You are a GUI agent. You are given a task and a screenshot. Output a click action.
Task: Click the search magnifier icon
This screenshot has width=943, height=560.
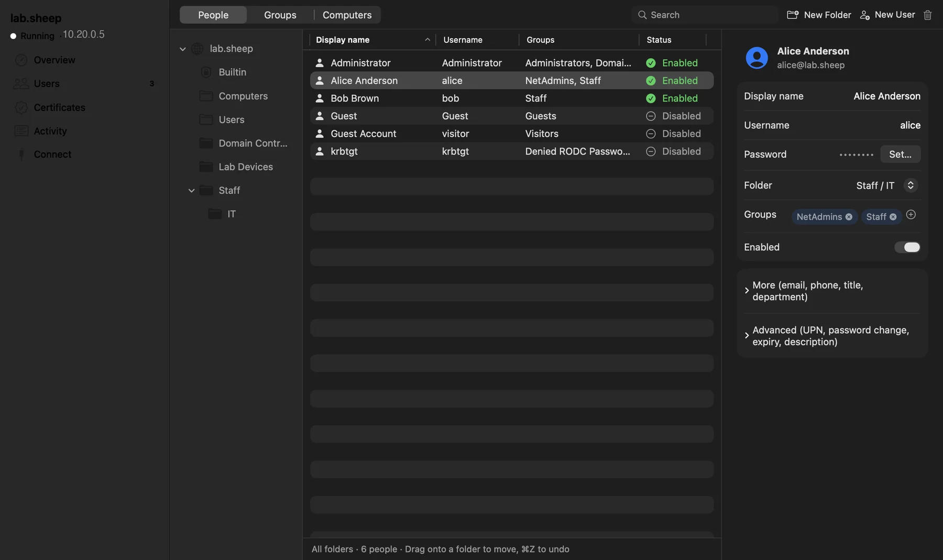tap(642, 15)
